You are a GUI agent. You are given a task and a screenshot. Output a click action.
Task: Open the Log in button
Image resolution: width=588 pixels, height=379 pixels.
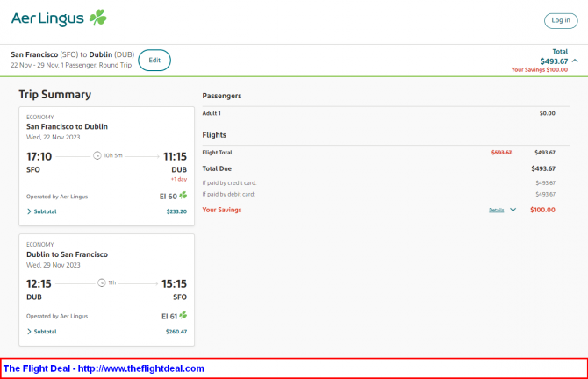pyautogui.click(x=561, y=21)
